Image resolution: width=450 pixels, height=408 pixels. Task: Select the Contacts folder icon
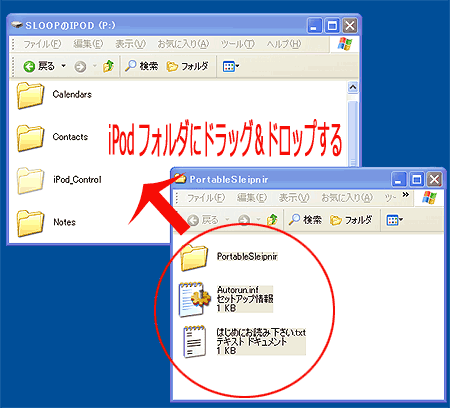pos(30,138)
